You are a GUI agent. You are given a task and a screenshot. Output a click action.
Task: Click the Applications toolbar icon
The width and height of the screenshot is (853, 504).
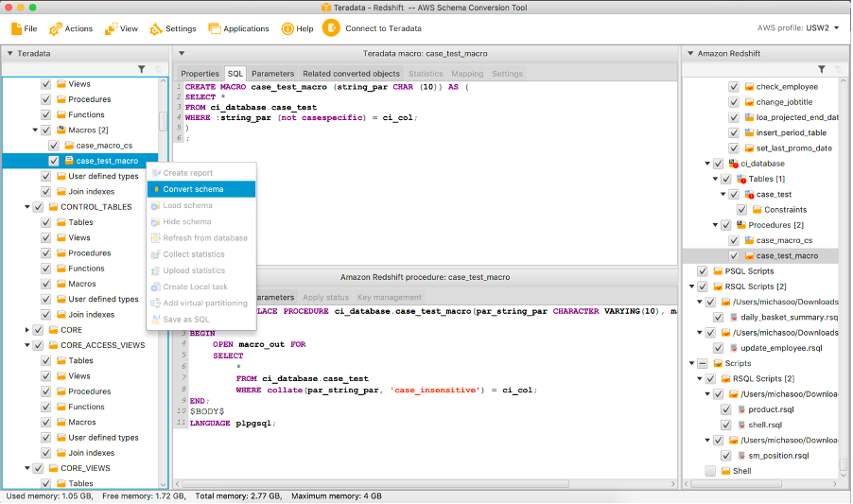pyautogui.click(x=215, y=28)
